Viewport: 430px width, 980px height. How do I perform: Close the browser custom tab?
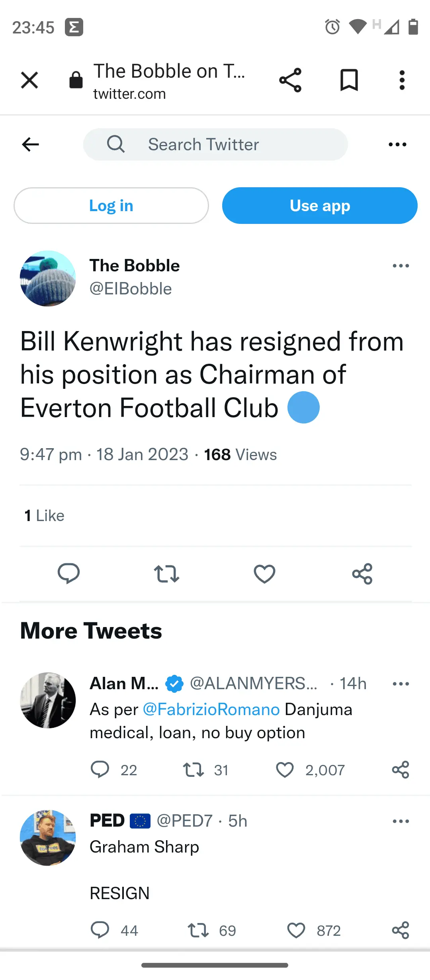pos(29,80)
